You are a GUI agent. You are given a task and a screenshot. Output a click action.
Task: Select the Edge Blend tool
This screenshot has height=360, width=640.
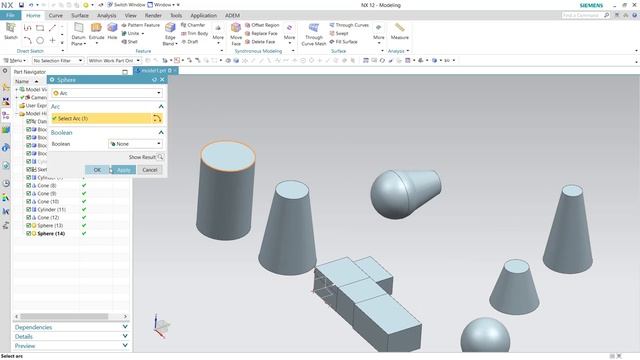pos(170,28)
